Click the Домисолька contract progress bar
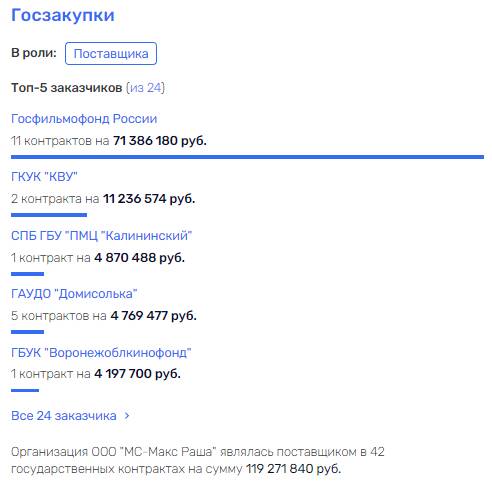 (x=27, y=332)
